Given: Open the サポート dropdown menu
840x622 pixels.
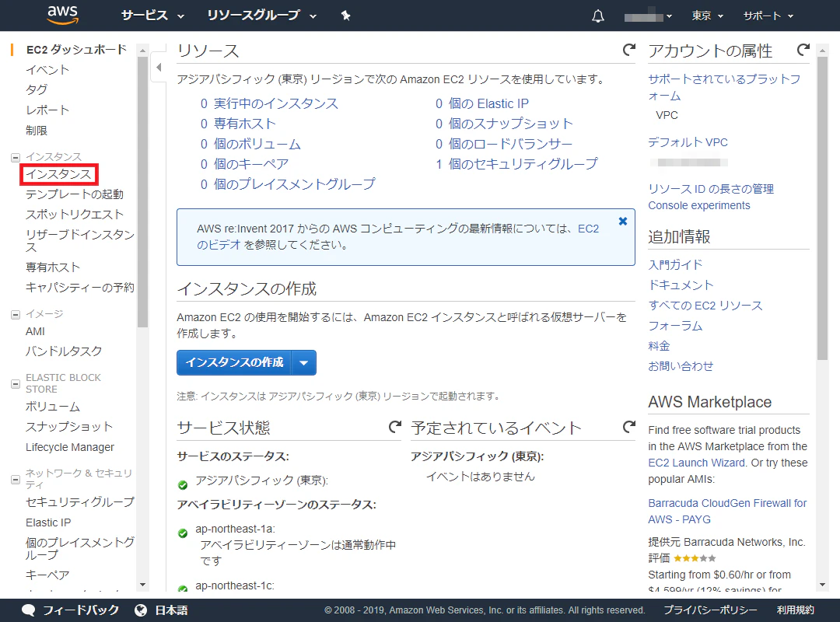Looking at the screenshot, I should click(x=768, y=16).
